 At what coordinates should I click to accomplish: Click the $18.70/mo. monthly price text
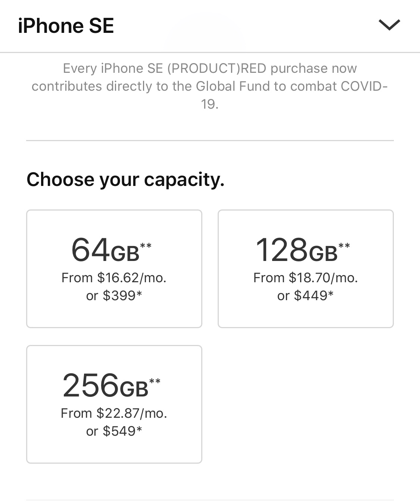(x=305, y=278)
